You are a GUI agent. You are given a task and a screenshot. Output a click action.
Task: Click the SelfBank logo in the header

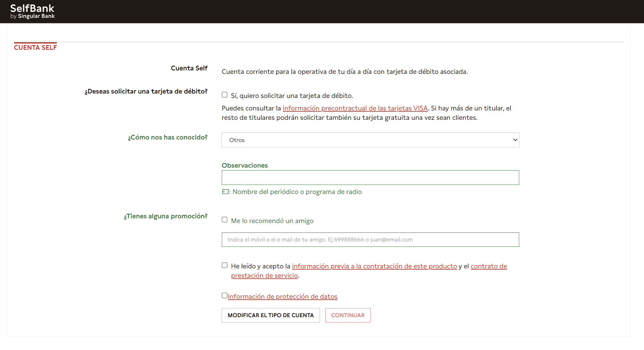coord(33,11)
